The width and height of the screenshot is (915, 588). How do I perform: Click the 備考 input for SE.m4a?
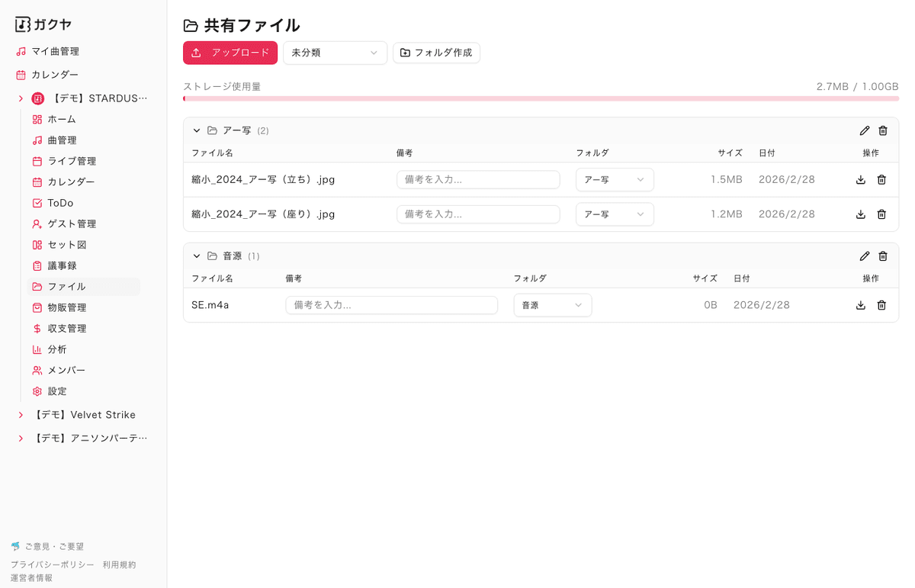[x=391, y=304]
